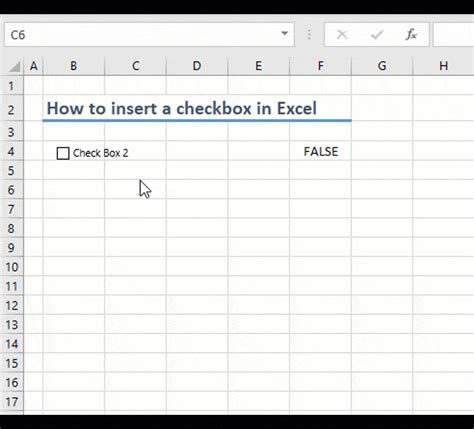
Task: Select row 11 header
Action: (x=12, y=286)
